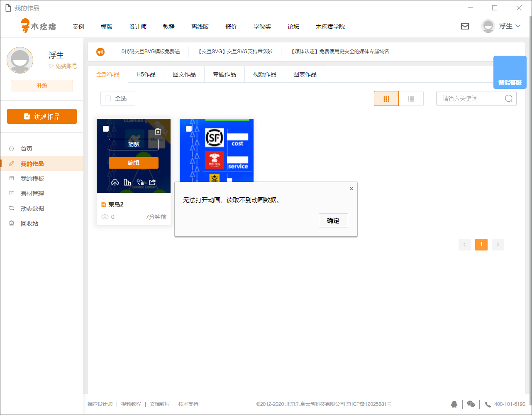Viewport: 532px width, 415px height.
Task: Switch to list view layout
Action: (411, 99)
